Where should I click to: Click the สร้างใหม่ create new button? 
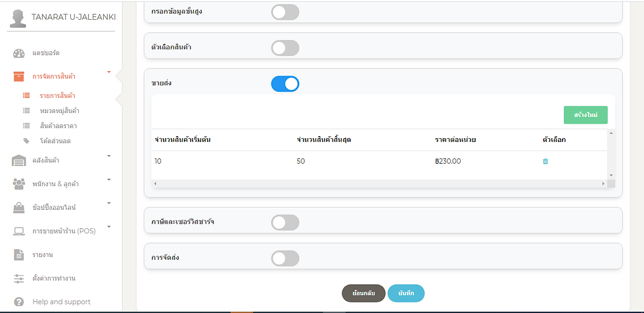point(586,115)
